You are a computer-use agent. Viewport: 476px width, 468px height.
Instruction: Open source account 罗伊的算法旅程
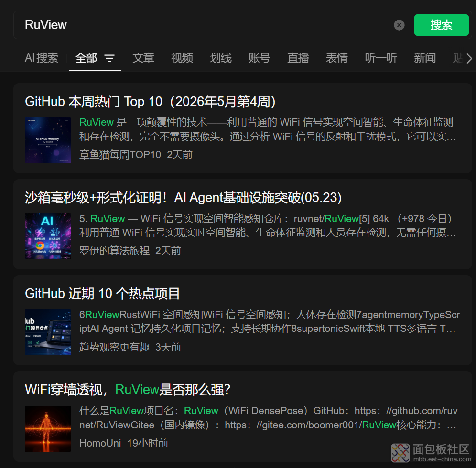(x=114, y=251)
